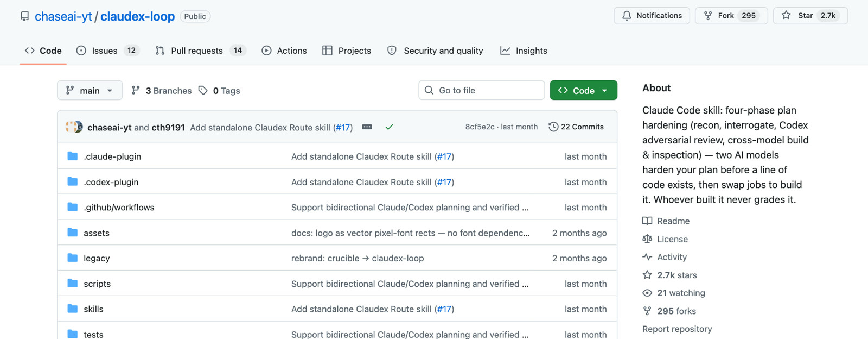Viewport: 868px width, 339px height.
Task: Open the #17 link in skills row
Action: 444,309
